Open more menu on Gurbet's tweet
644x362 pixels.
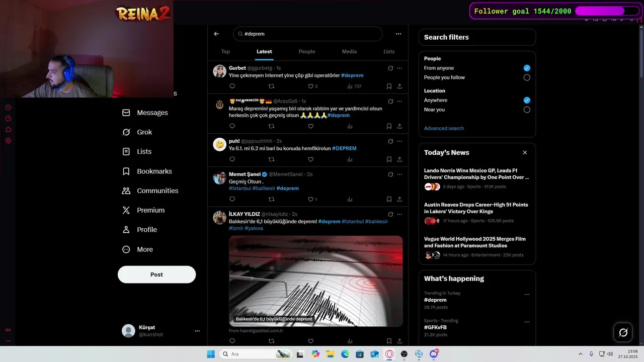click(399, 68)
